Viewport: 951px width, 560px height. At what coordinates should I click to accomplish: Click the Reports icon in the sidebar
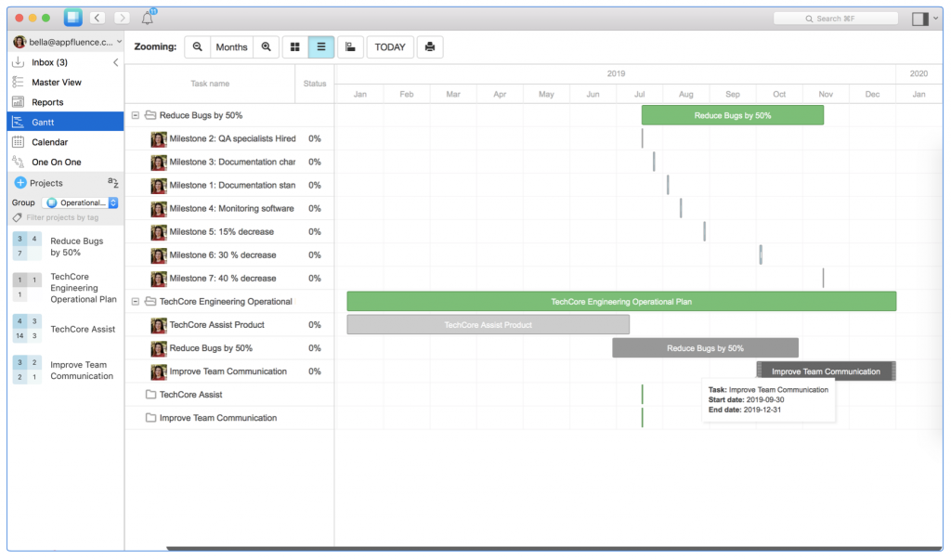20,102
